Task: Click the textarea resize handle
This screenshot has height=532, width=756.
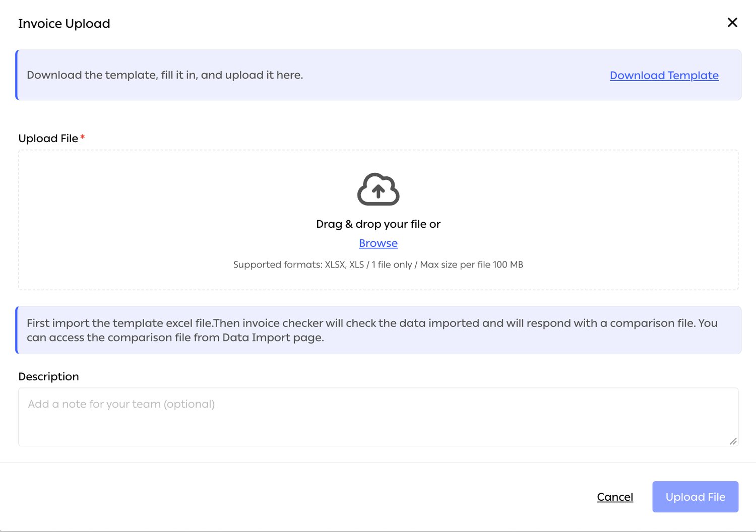Action: 733,441
